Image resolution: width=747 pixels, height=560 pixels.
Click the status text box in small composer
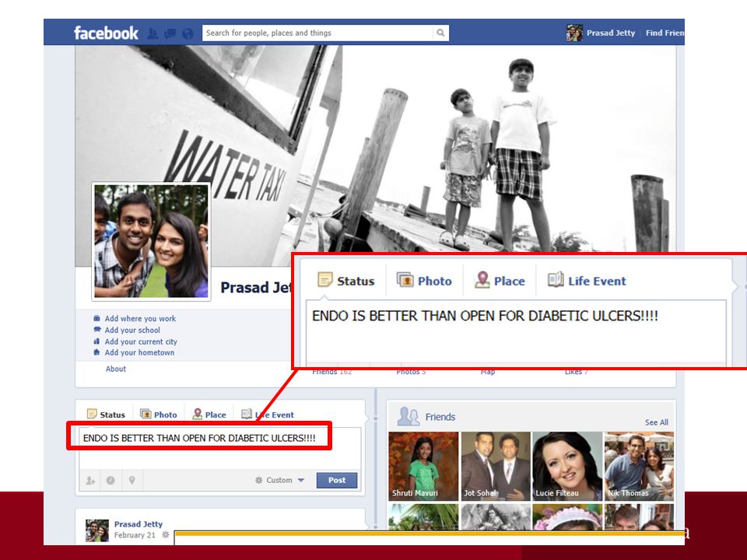220,448
